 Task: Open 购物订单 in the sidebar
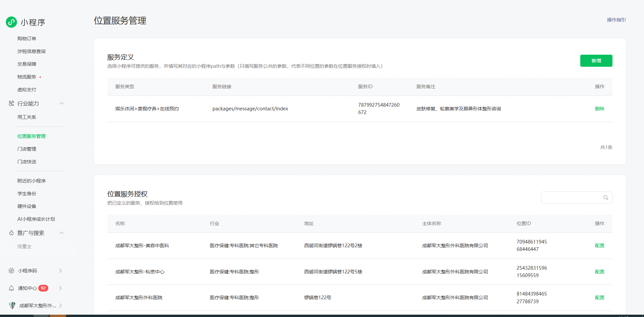tap(27, 39)
